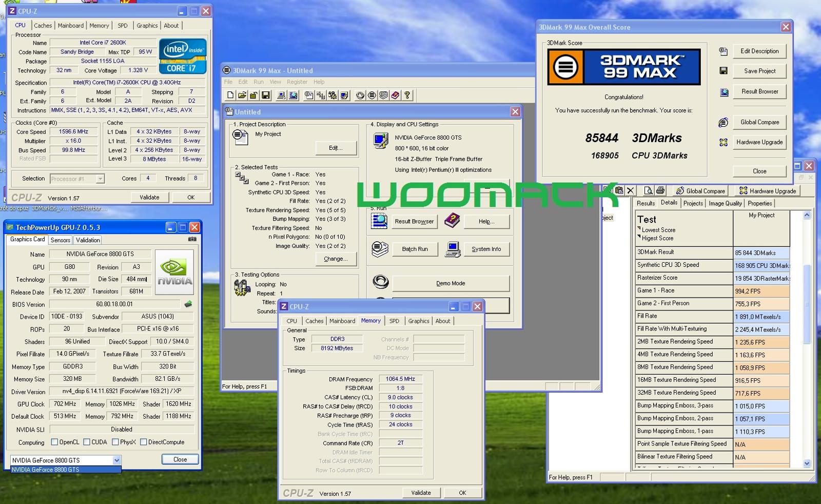821x504 pixels.
Task: Click Demo Mode button
Action: coord(451,283)
